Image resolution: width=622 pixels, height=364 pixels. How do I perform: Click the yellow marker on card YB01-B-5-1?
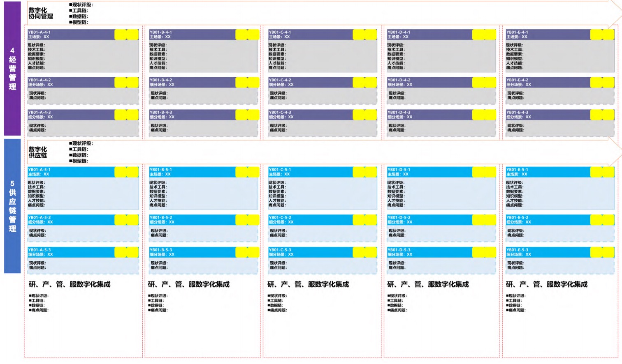[x=247, y=172]
